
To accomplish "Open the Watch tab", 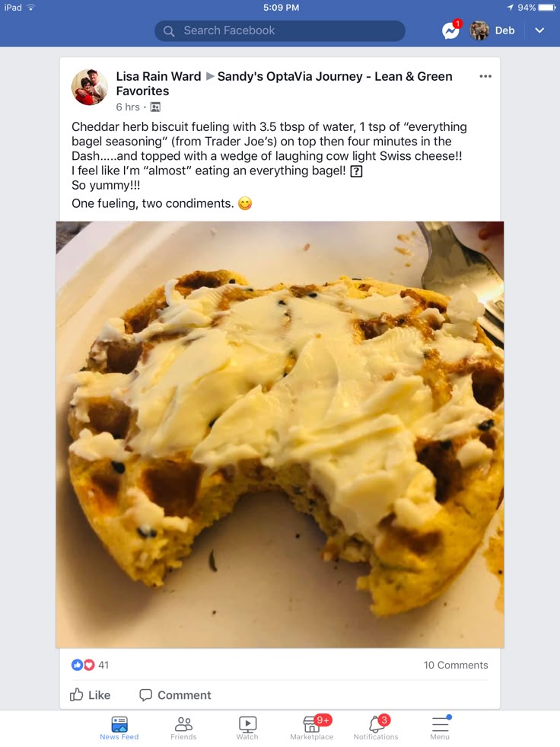I will coord(247,728).
